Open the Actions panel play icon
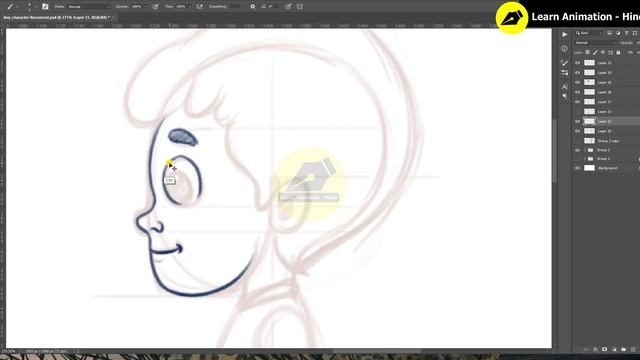 click(x=564, y=35)
